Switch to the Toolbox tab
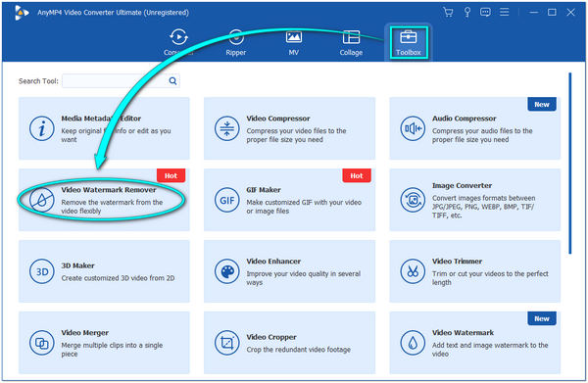Screen dimensions: 588x383 (x=409, y=43)
